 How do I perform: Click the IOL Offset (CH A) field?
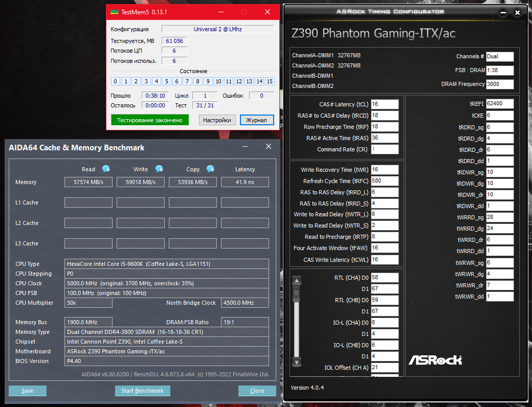tap(385, 367)
